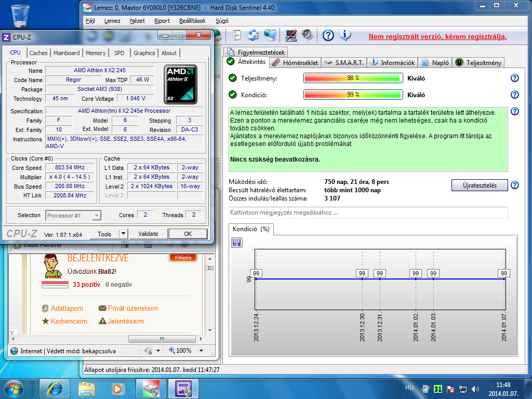Image resolution: width=532 pixels, height=399 pixels.
Task: Open help for Kondíció row
Action: (x=514, y=95)
